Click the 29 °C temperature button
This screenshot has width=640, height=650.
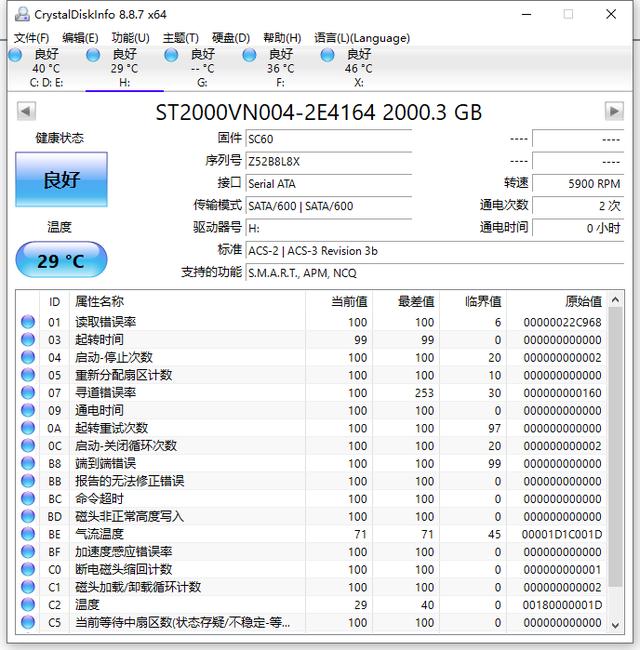(61, 260)
